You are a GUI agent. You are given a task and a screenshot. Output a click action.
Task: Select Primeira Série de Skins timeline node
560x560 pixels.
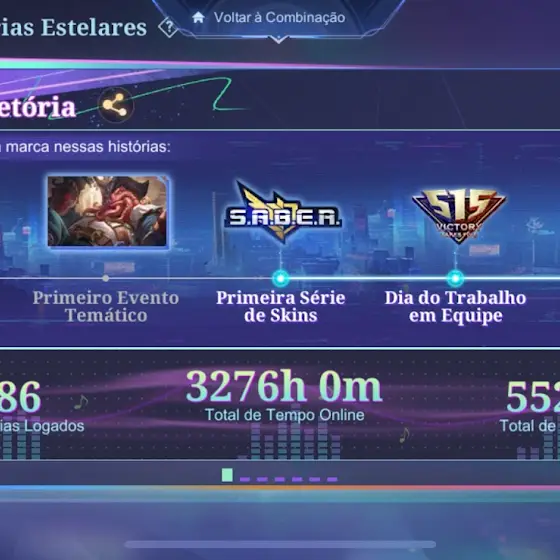pyautogui.click(x=281, y=279)
